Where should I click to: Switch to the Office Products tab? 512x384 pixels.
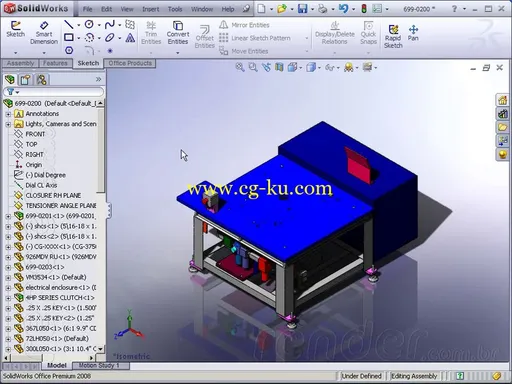coord(130,63)
